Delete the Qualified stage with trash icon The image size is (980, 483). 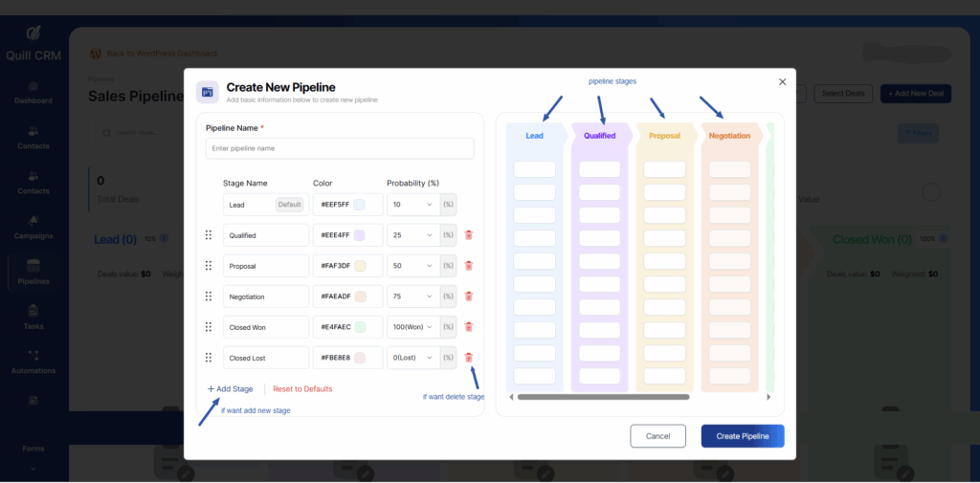(x=469, y=235)
